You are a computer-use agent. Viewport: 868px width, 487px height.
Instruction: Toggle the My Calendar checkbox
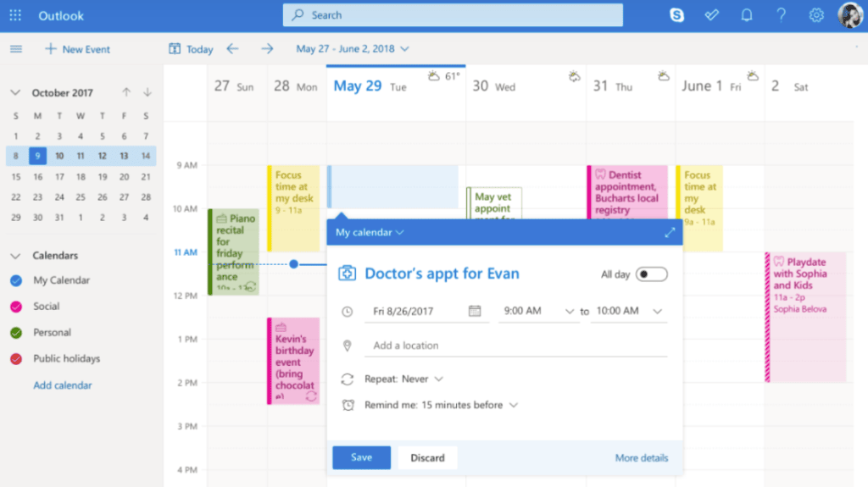16,280
